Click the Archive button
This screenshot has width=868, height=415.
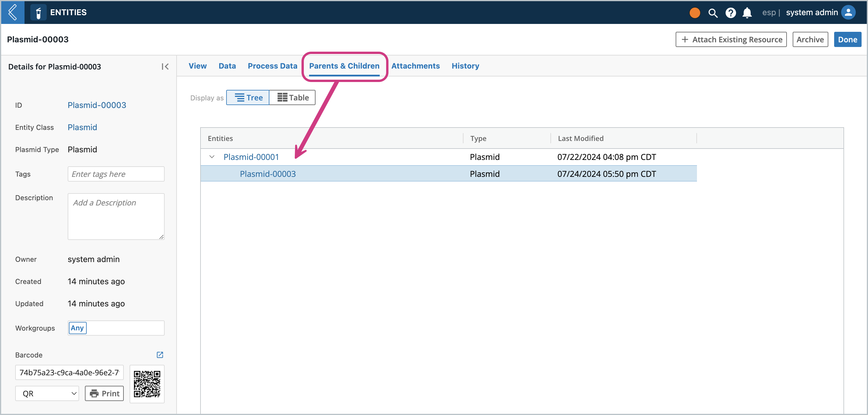click(810, 39)
